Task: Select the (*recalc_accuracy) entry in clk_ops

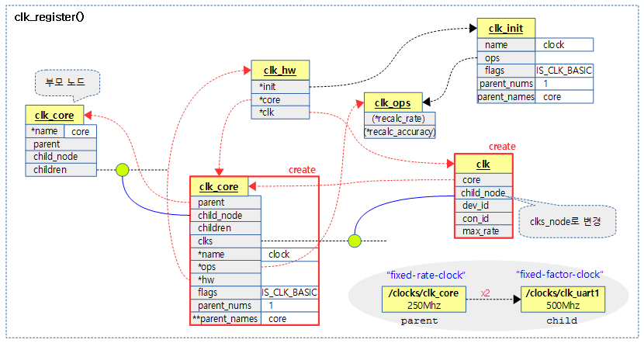Action: (400, 132)
